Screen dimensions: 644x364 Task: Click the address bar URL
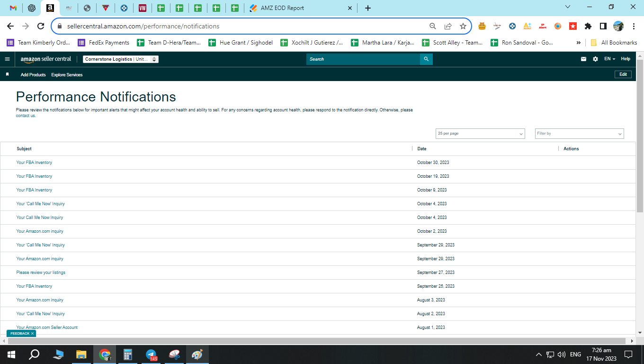pyautogui.click(x=143, y=26)
